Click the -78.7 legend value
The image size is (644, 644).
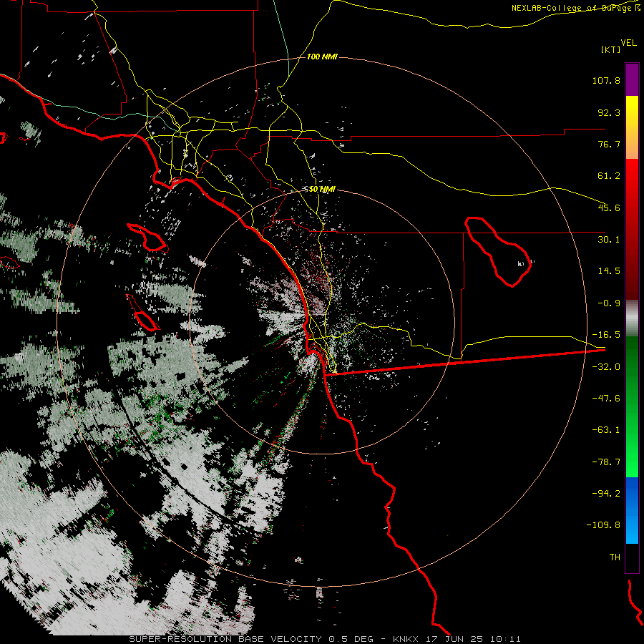[606, 462]
